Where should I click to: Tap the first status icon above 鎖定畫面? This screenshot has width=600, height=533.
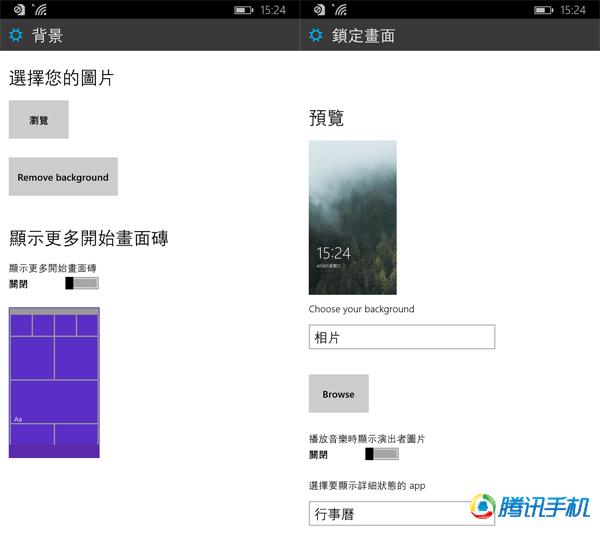tap(320, 10)
